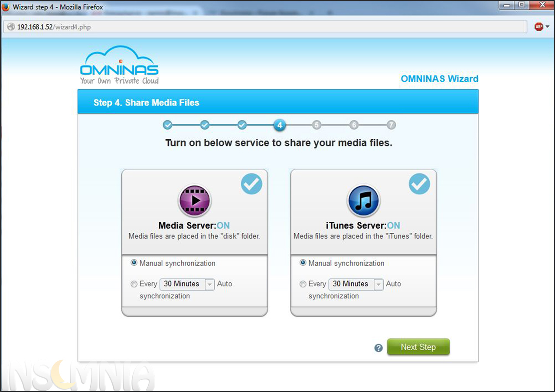Click the purple Media Server film icon
The image size is (555, 392).
[195, 201]
